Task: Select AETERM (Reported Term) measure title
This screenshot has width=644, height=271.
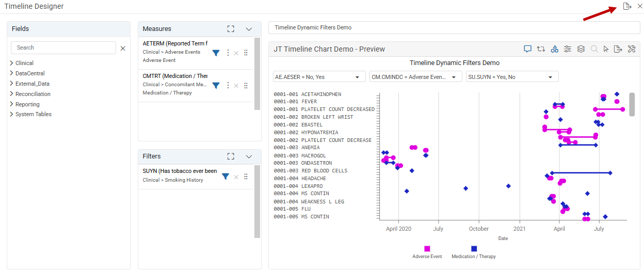Action: [175, 44]
